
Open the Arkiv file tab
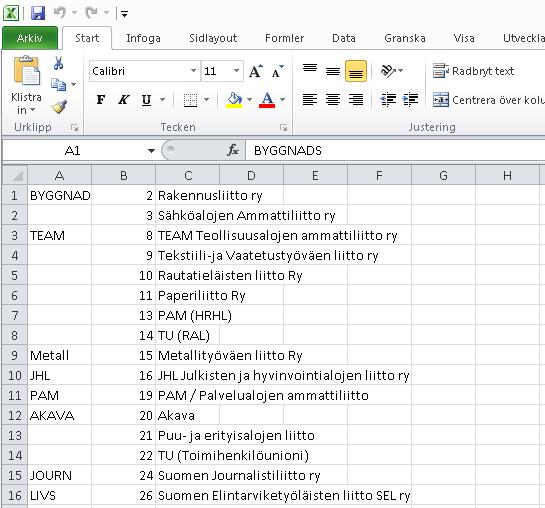pos(30,38)
